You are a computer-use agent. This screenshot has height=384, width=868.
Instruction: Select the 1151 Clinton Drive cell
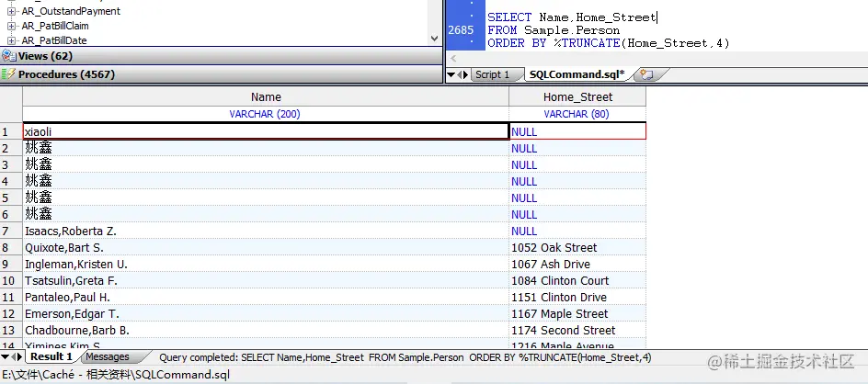[x=577, y=297]
